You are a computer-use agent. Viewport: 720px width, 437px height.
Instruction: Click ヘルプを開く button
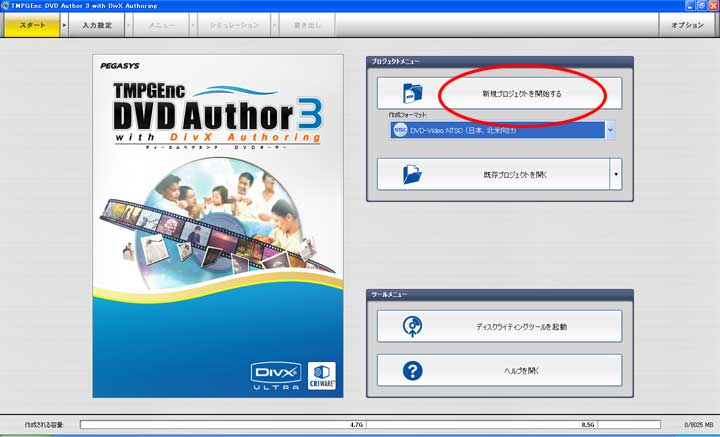pyautogui.click(x=500, y=370)
